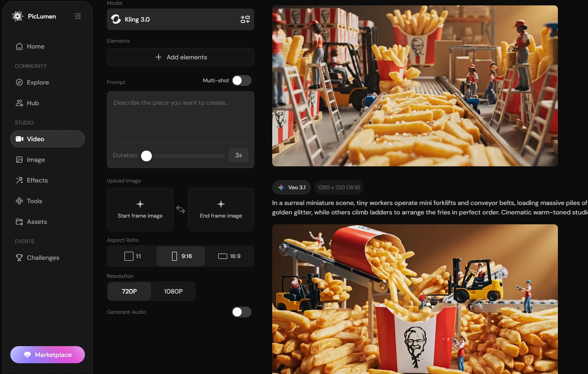Select the 1:1 aspect ratio
Image resolution: width=588 pixels, height=374 pixels.
(132, 256)
